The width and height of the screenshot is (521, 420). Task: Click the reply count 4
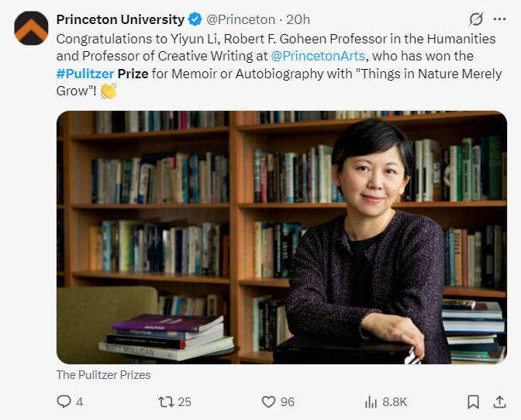click(x=79, y=402)
